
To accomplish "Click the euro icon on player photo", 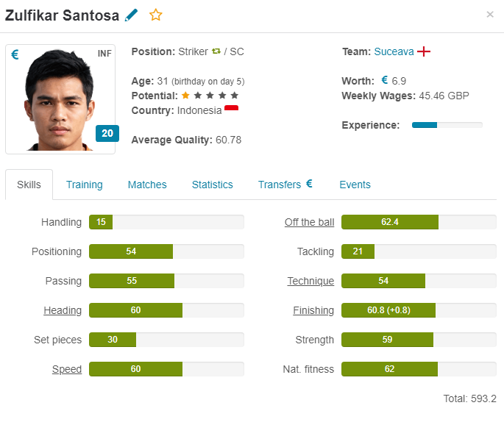I will tap(15, 54).
